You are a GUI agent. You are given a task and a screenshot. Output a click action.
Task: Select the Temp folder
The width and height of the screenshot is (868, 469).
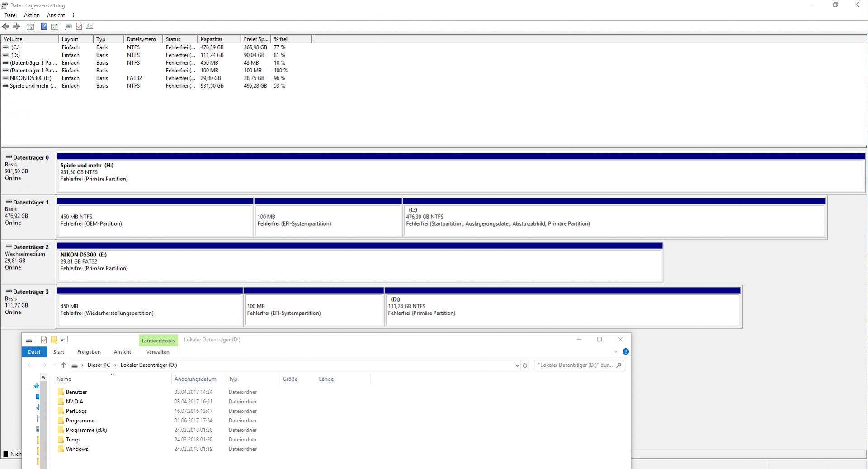(x=73, y=440)
